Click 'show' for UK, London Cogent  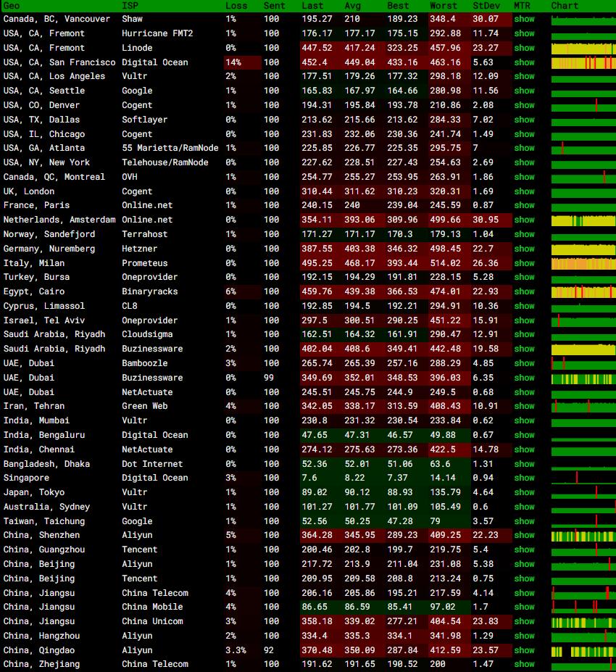525,191
